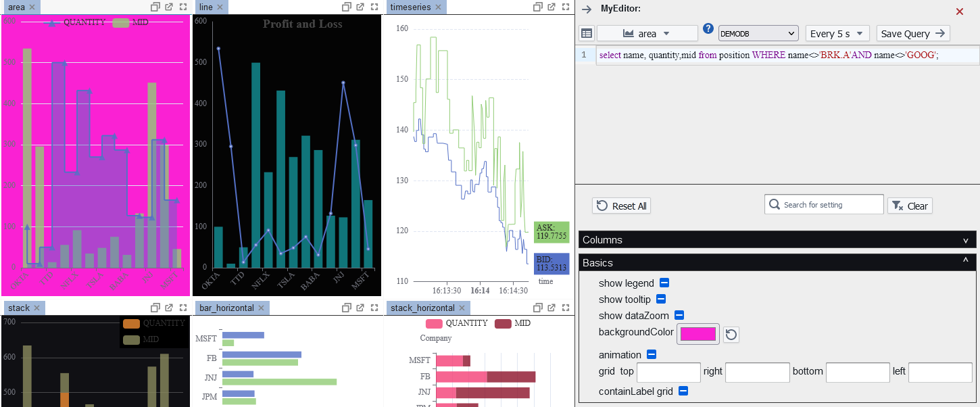Viewport: 980px width, 407px height.
Task: Click the grid top input field
Action: pyautogui.click(x=668, y=373)
